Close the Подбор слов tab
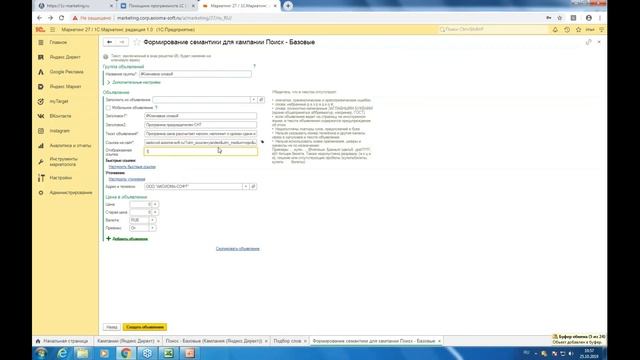The height and width of the screenshot is (360, 640). [x=305, y=341]
